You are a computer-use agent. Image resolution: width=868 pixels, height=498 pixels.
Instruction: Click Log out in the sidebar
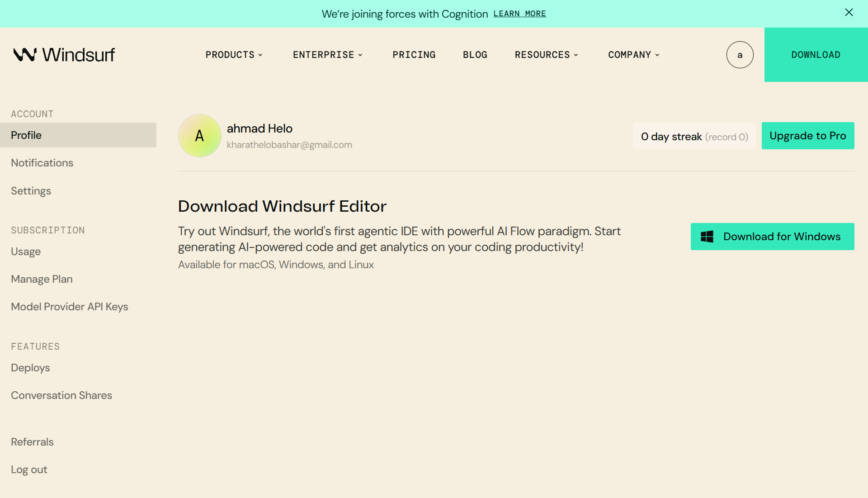[29, 470]
